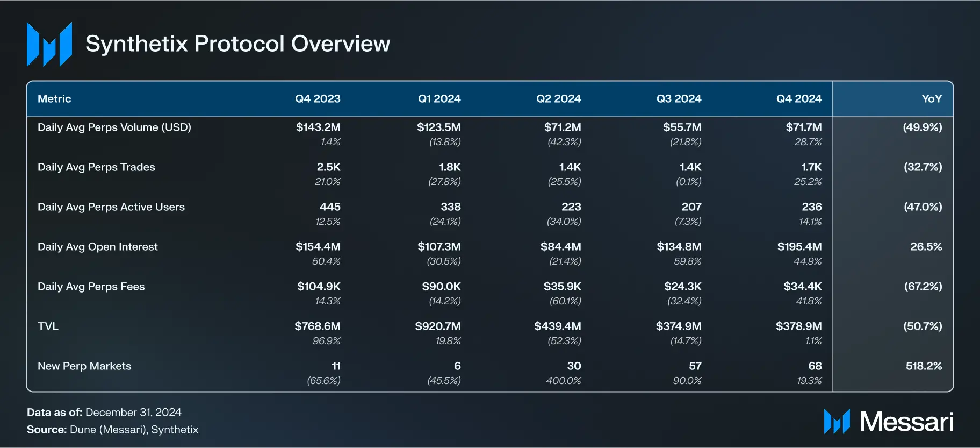Click the Daily Avg Perps Trades row label

[x=96, y=167]
